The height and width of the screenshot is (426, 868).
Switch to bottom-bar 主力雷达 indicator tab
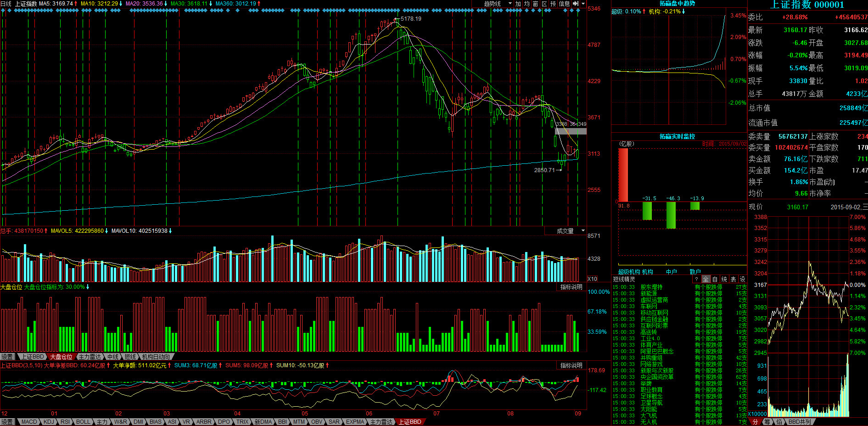coord(381,422)
